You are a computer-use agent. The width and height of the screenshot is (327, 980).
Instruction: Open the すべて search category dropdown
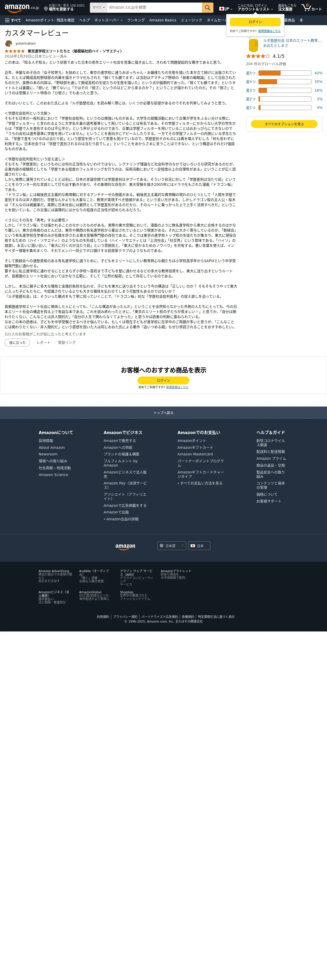99,8
